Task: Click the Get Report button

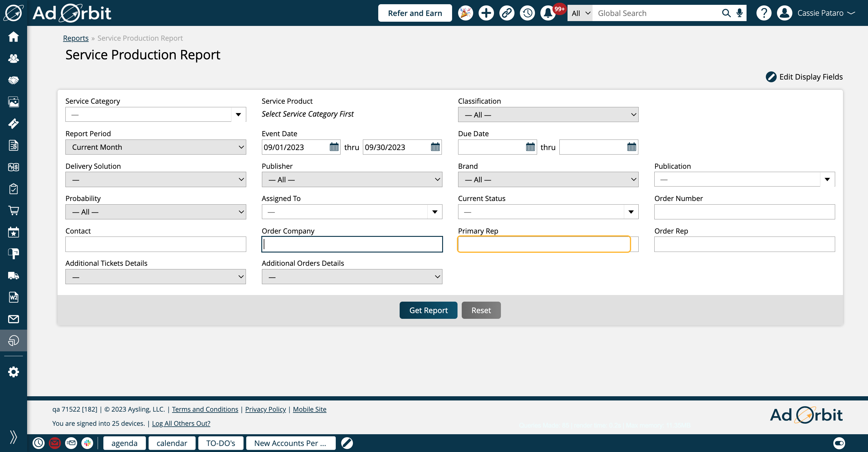Action: 428,310
